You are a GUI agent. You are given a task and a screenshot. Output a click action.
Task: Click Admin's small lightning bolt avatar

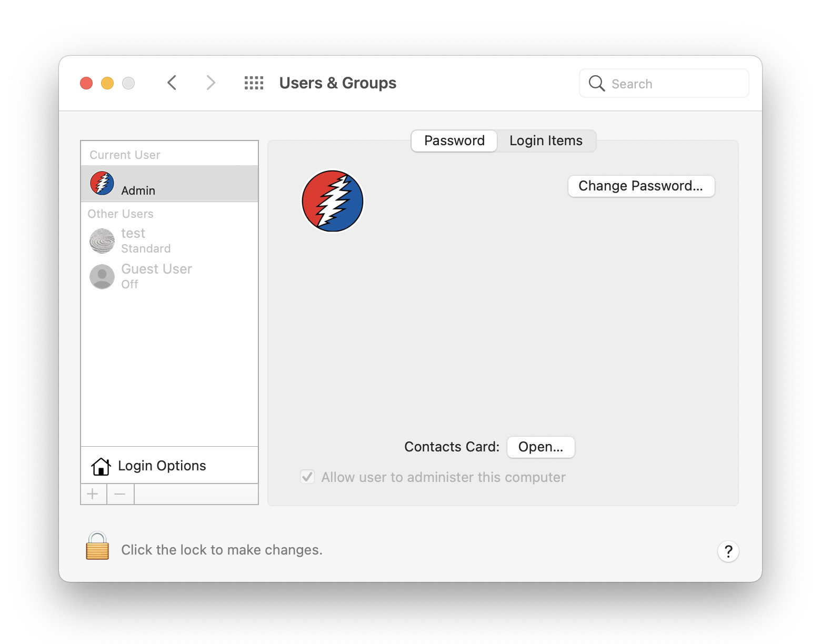(x=102, y=183)
